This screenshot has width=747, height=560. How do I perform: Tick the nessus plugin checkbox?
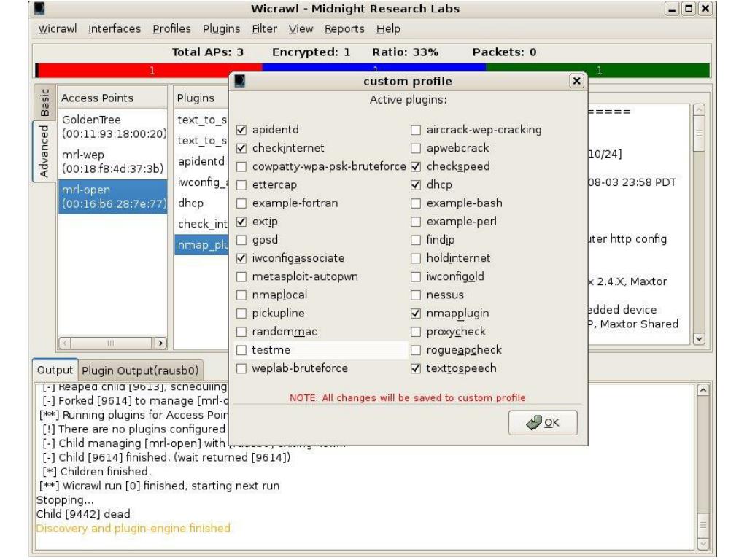point(416,295)
